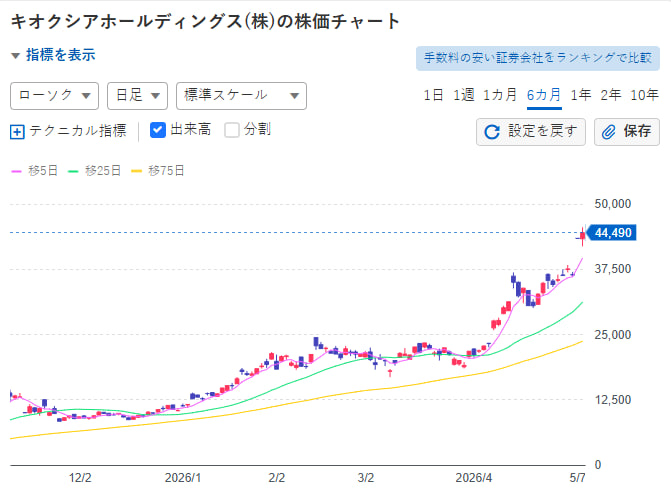
Task: Uncheck the 出来高 checkbox
Action: [158, 130]
